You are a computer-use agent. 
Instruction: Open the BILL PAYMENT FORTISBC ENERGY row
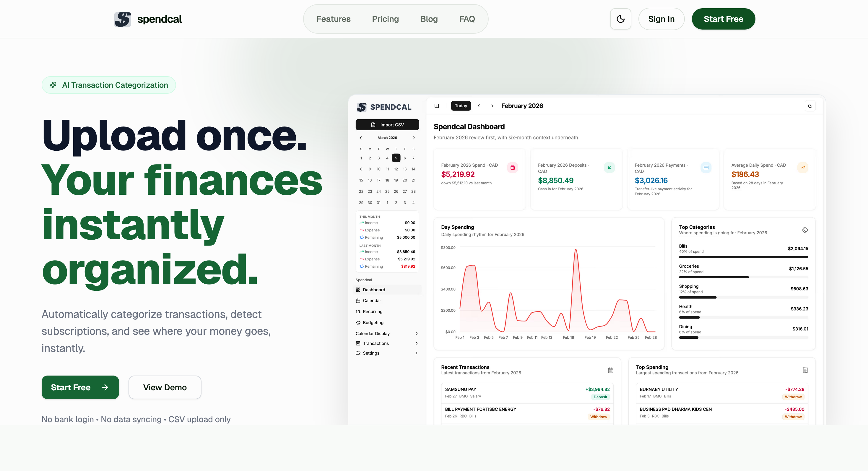pyautogui.click(x=527, y=413)
